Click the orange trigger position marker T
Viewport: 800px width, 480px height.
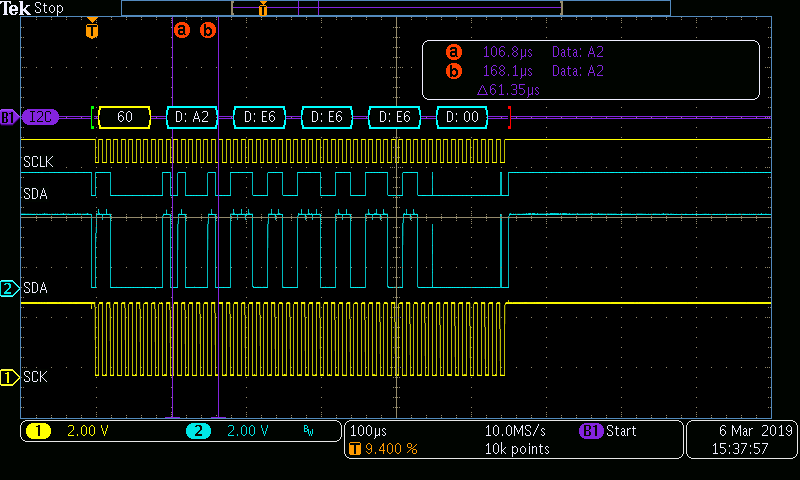point(92,30)
